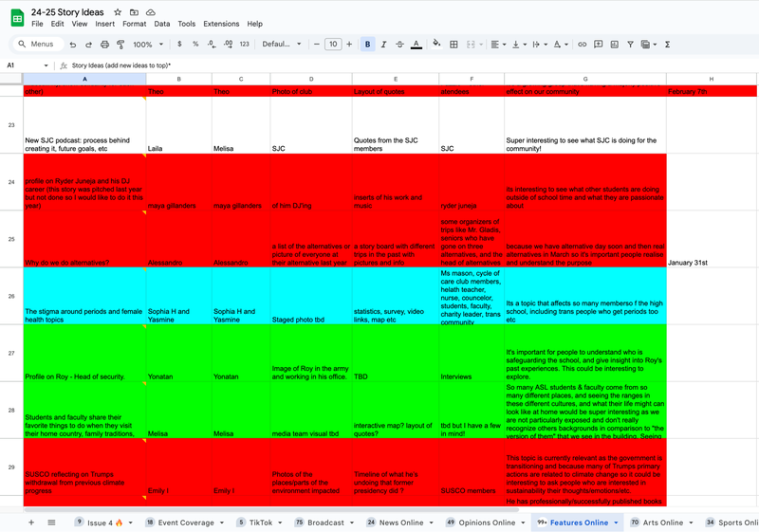Switch to the Event Coverage sheet tab

181,523
